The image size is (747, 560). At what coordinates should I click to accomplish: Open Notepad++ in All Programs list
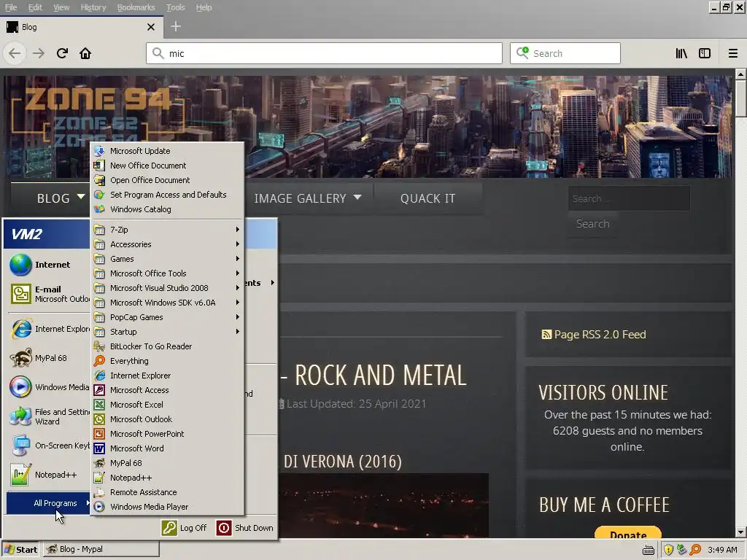click(168, 478)
